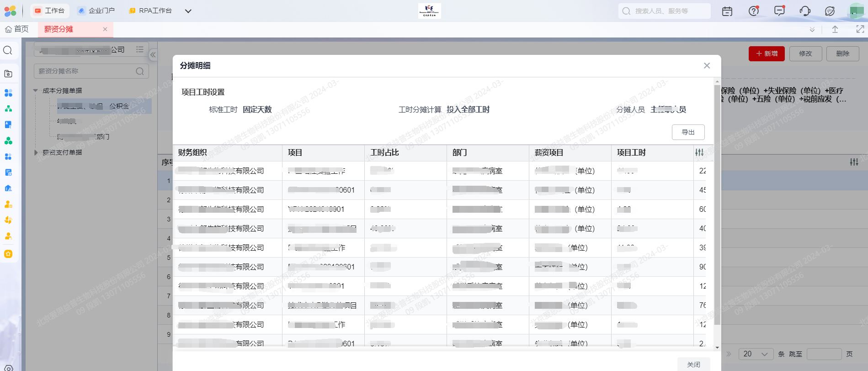This screenshot has width=868, height=371.
Task: Click the red 新增 button
Action: click(x=767, y=54)
